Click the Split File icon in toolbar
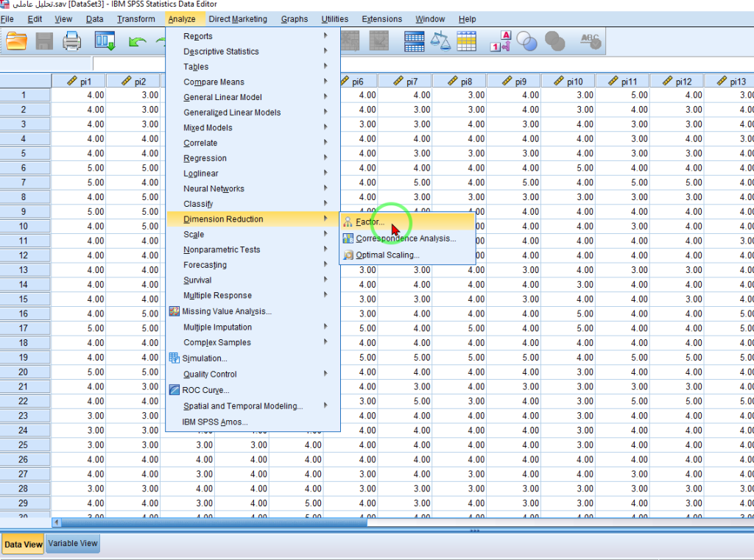The image size is (754, 560). (415, 42)
